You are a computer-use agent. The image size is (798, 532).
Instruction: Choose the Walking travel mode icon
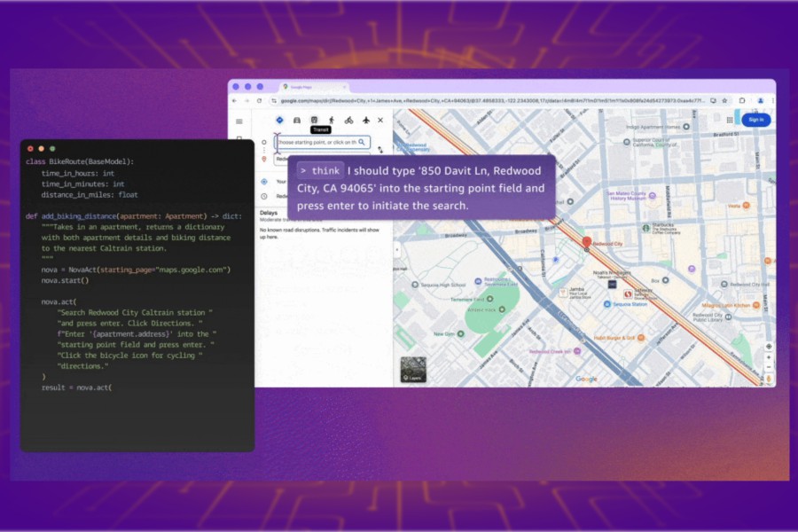[332, 121]
